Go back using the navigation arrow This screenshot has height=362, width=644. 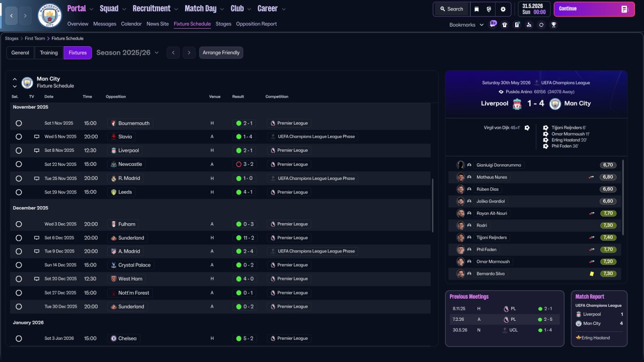coord(12,16)
